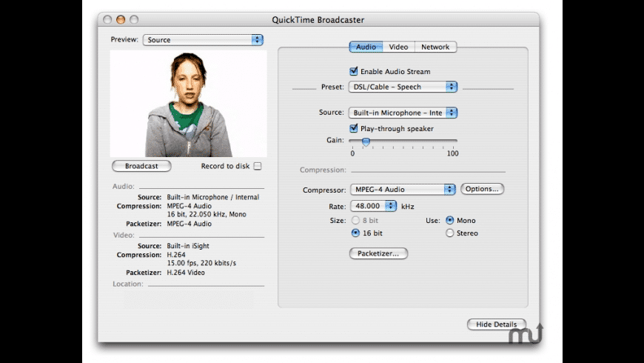The width and height of the screenshot is (644, 363).
Task: Start streaming with the Broadcast button
Action: [141, 166]
